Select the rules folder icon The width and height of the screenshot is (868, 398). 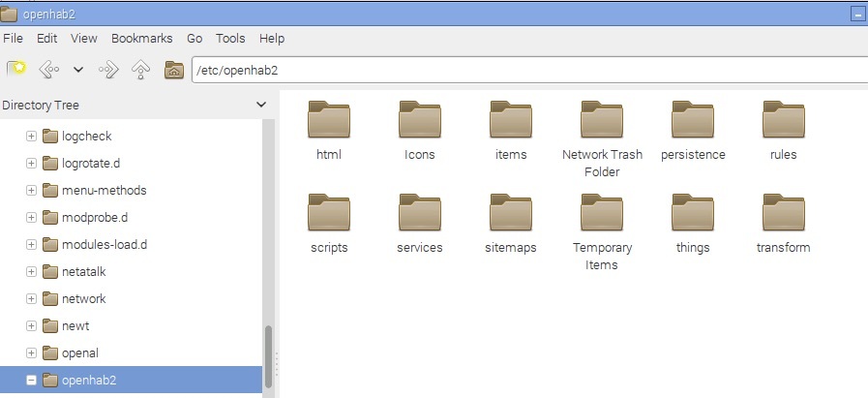tap(783, 119)
